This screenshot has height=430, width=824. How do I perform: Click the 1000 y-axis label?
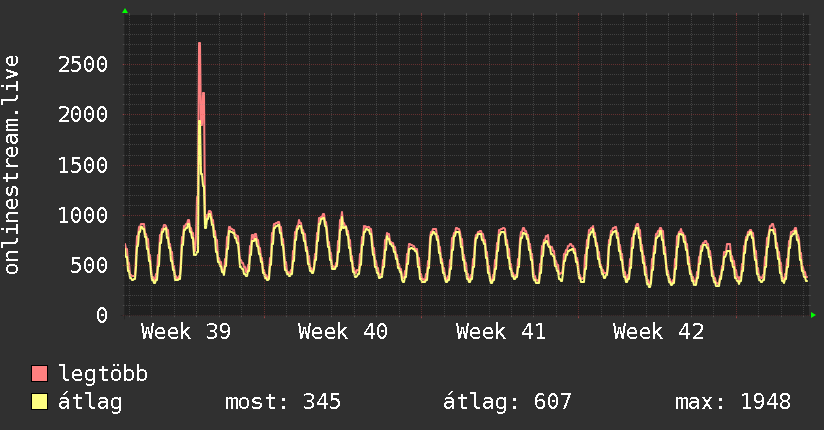point(83,215)
